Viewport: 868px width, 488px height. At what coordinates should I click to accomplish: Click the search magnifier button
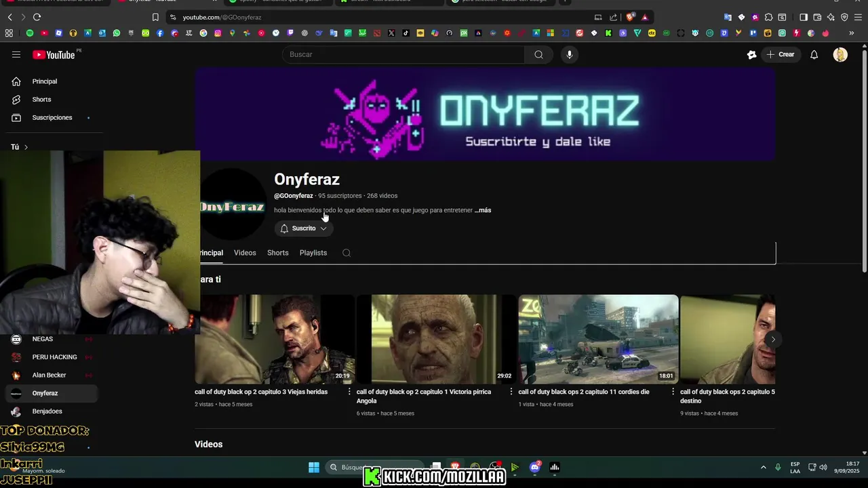pos(538,54)
